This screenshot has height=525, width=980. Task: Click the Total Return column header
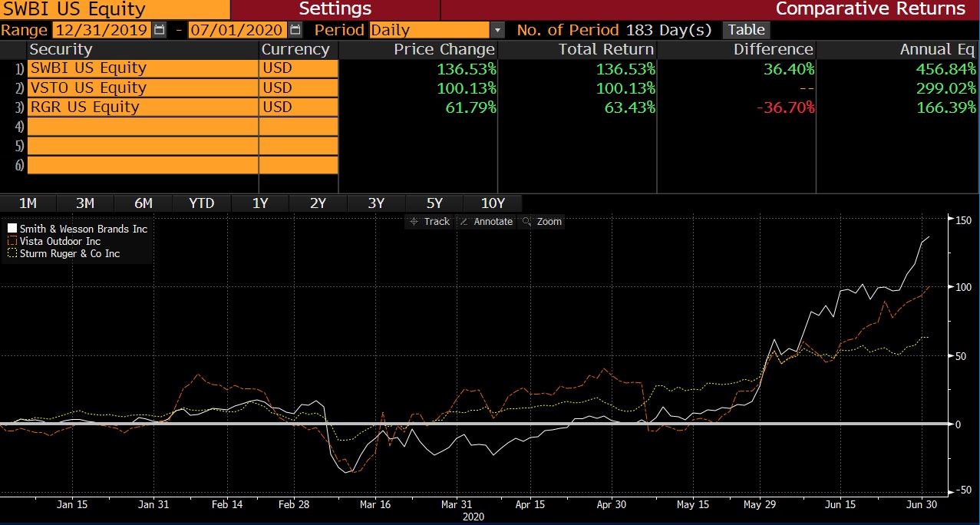[x=578, y=49]
